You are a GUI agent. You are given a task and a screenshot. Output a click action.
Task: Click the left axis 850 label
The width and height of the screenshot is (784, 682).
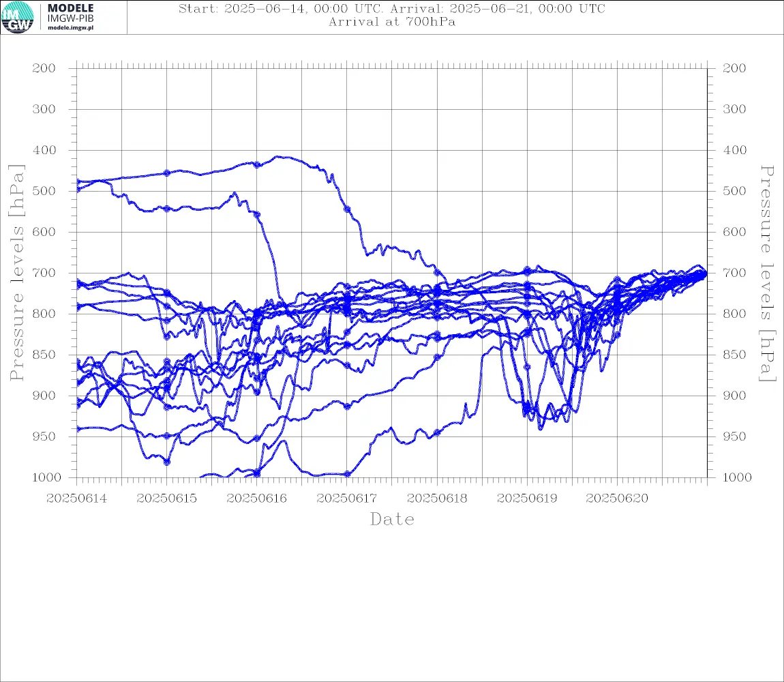[44, 355]
